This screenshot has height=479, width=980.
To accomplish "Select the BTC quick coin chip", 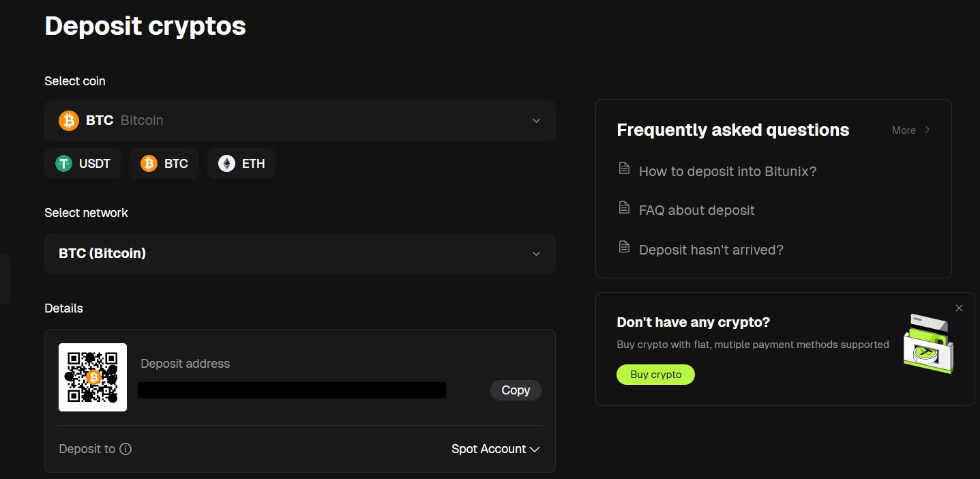I will pyautogui.click(x=164, y=164).
